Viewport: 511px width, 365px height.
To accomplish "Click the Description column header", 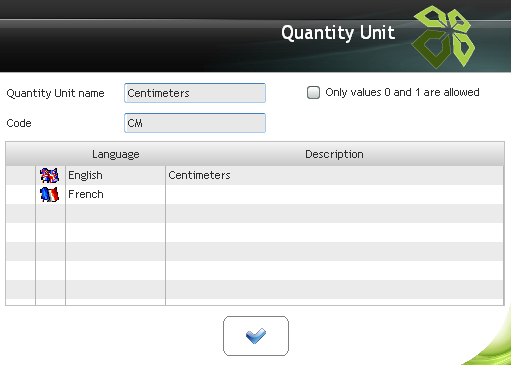I will (334, 154).
